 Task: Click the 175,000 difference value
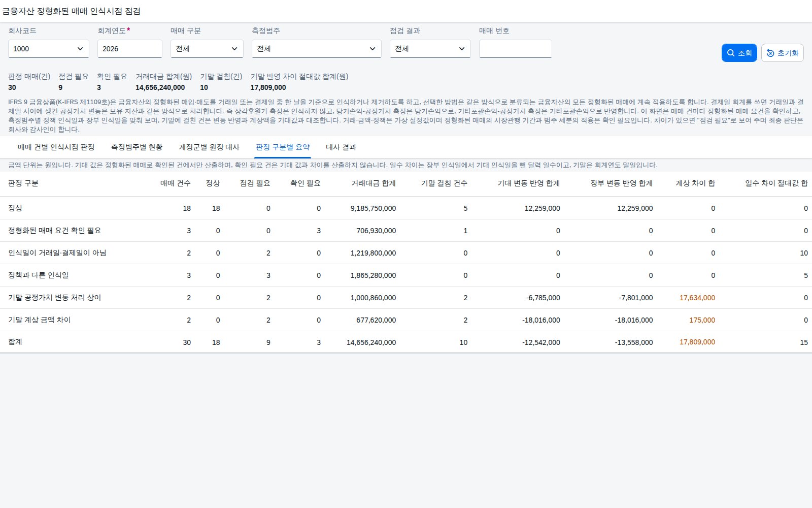coord(702,320)
